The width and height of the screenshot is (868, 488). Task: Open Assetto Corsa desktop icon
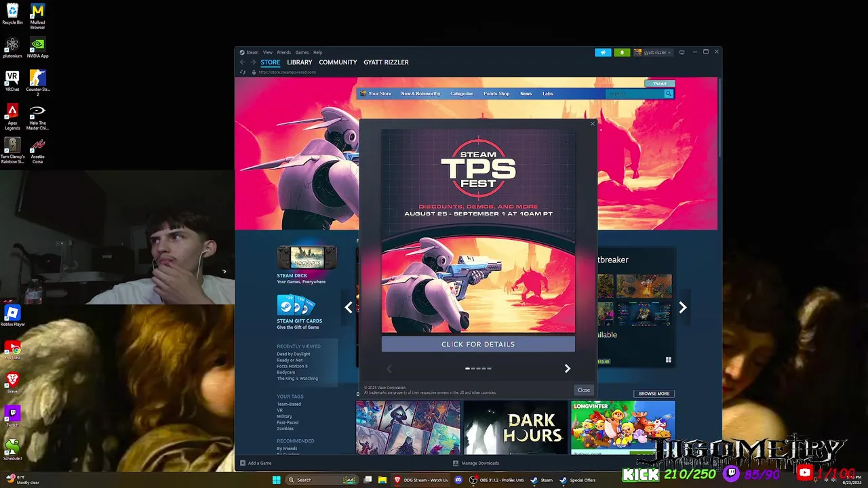[37, 150]
